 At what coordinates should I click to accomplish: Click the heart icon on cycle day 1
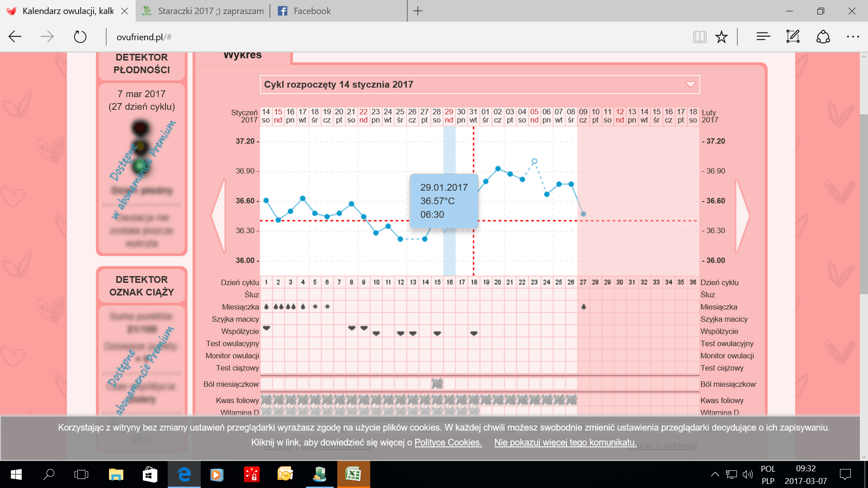tap(266, 328)
